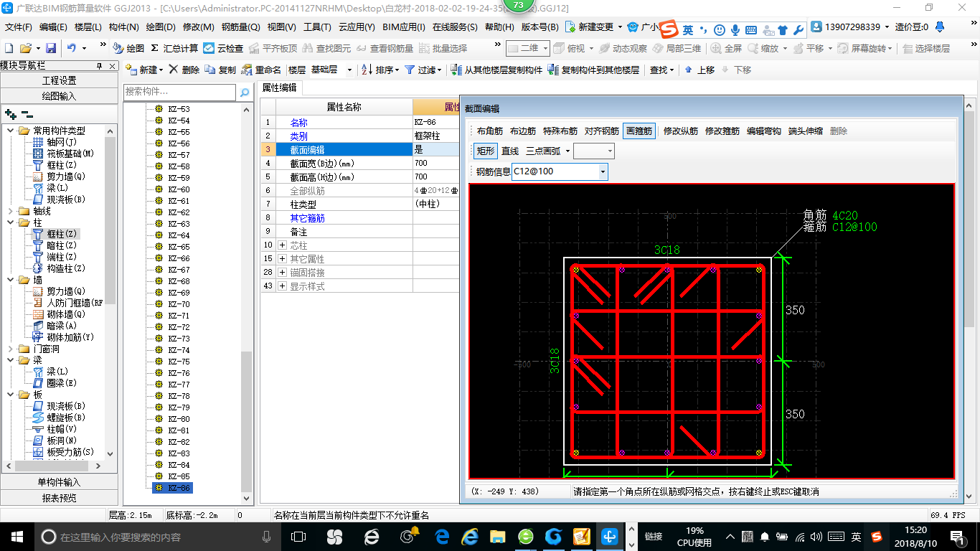Collapse all tree nodes minus icon
Image resolution: width=980 pixels, height=551 pixels.
click(27, 113)
